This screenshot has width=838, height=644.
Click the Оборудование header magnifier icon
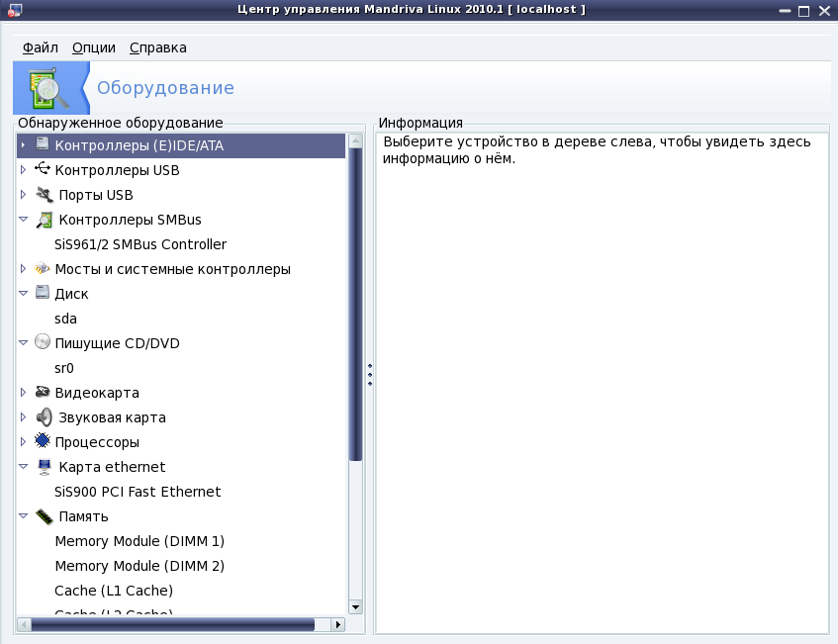point(49,88)
